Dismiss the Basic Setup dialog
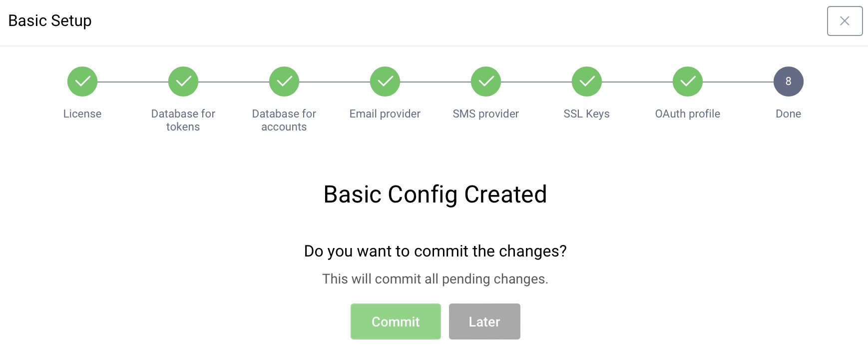The height and width of the screenshot is (351, 868). (845, 20)
